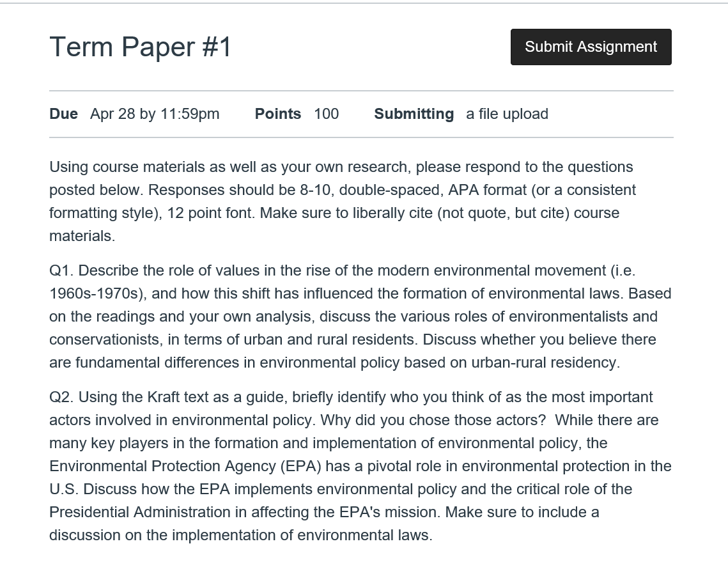
Task: Click the Q1. question label
Action: (62, 270)
